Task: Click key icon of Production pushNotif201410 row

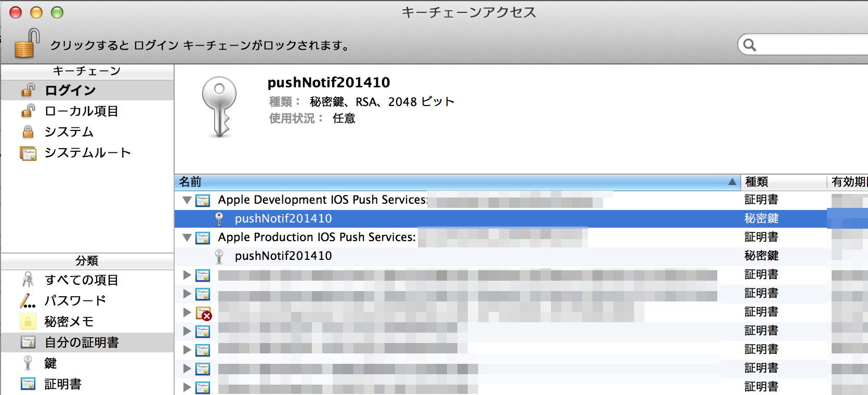Action: pyautogui.click(x=219, y=256)
